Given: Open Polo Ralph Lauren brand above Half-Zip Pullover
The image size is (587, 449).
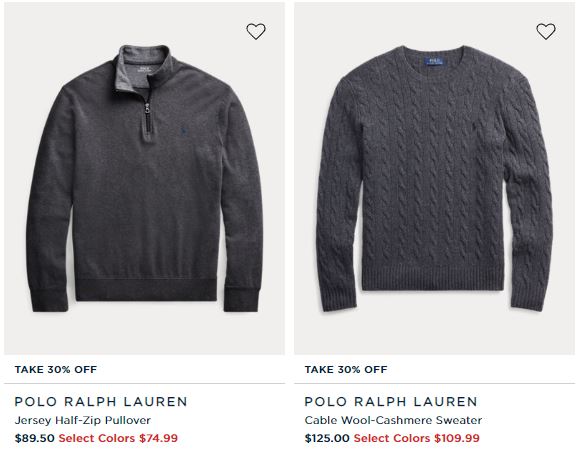Looking at the screenshot, I should point(101,402).
